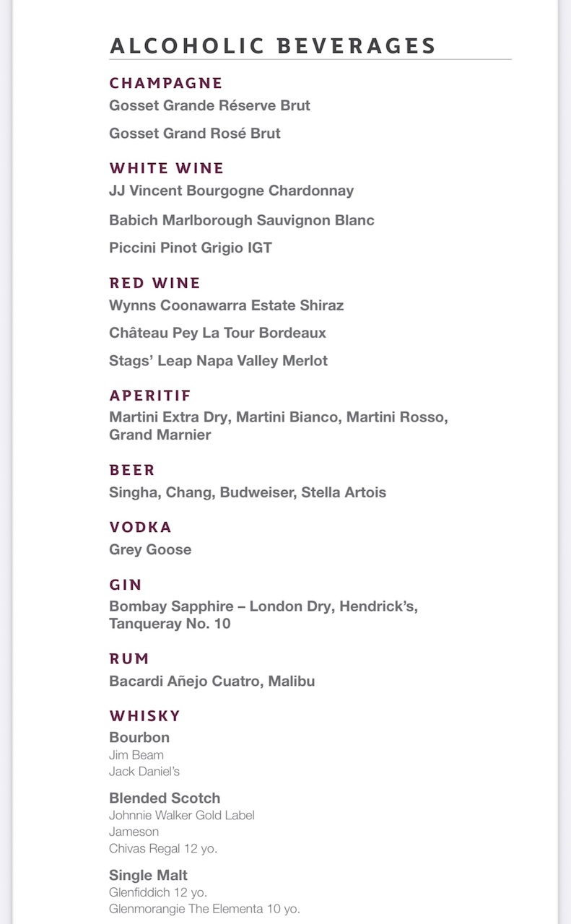The width and height of the screenshot is (571, 924).
Task: Click Gosset Grande Réserve Brut
Action: [209, 105]
